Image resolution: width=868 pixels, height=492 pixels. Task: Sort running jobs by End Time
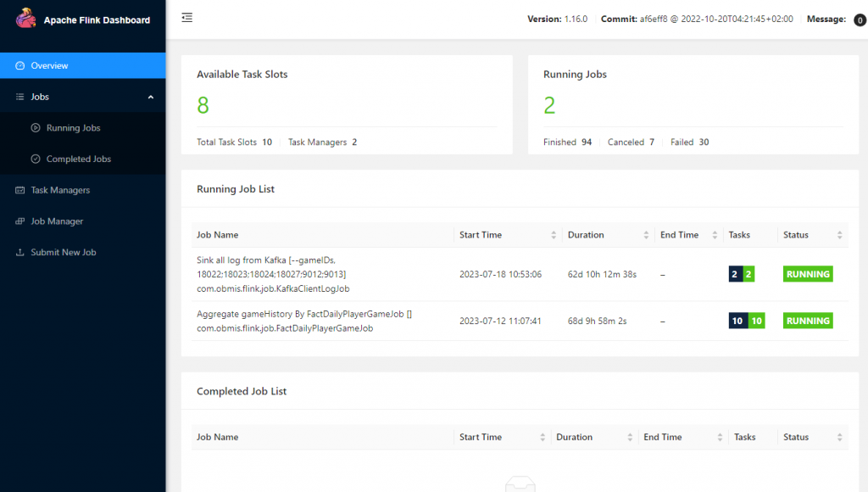[x=716, y=235]
